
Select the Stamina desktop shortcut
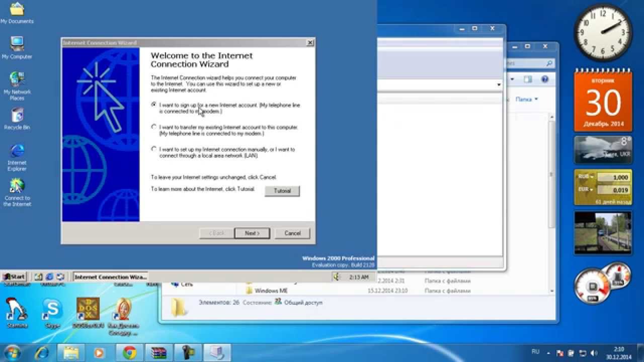pos(17,313)
